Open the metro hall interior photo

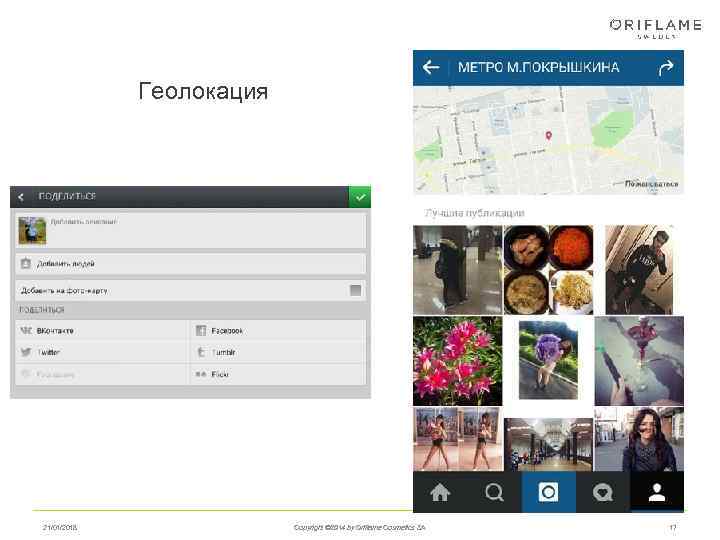click(x=548, y=444)
